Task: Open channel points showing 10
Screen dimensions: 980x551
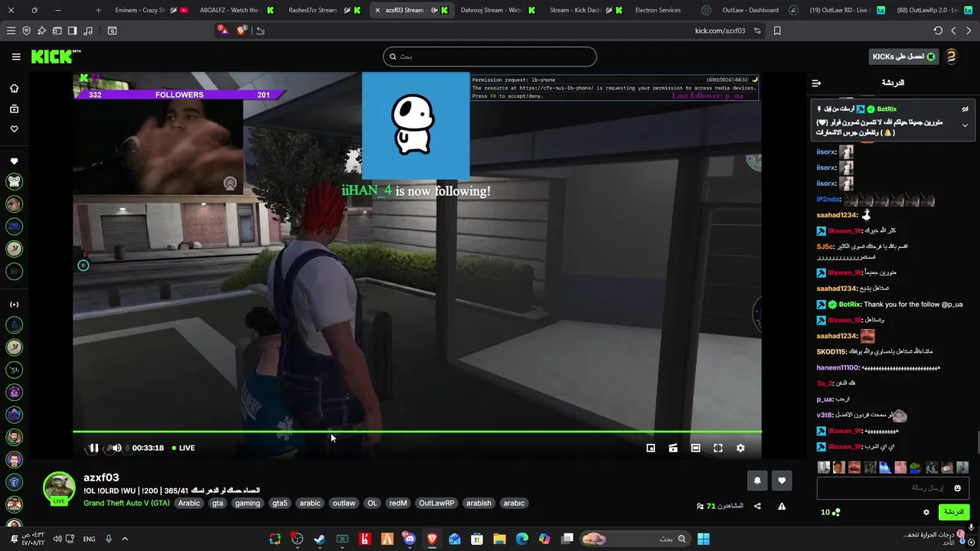Action: [830, 512]
